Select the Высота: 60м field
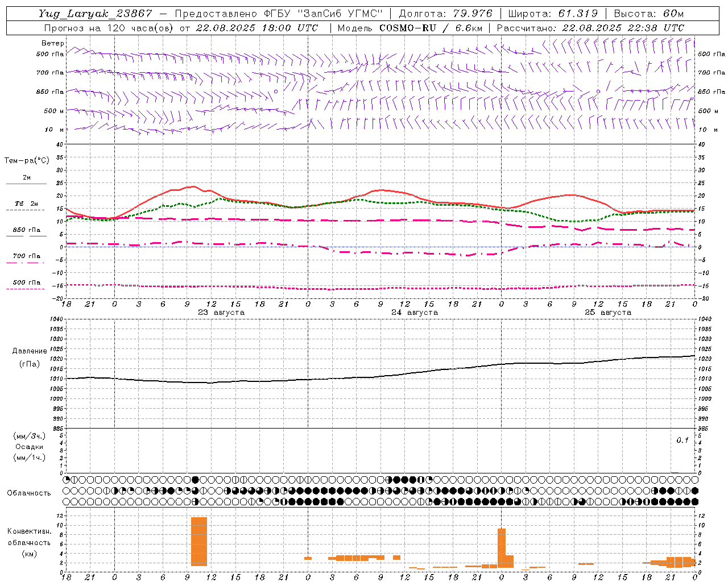 click(649, 14)
